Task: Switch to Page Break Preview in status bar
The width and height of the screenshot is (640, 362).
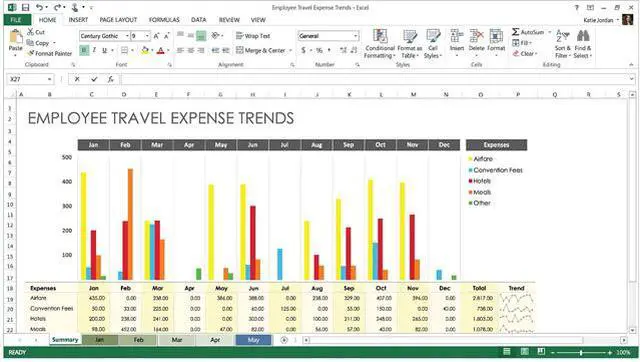Action: [x=541, y=352]
